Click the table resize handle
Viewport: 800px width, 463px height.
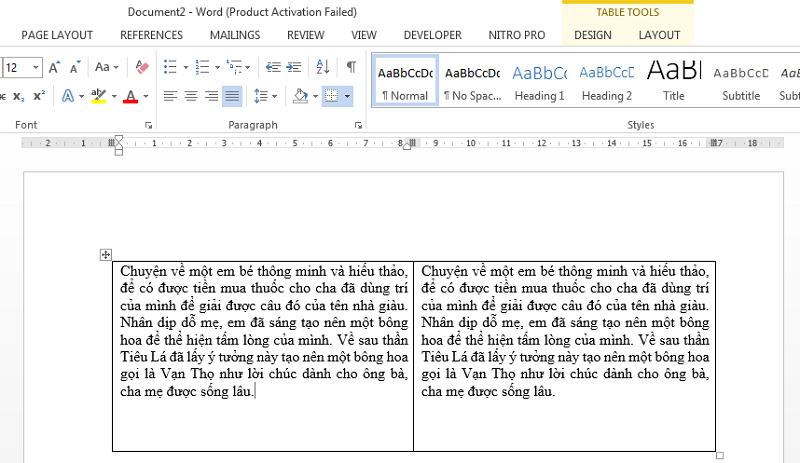(x=720, y=455)
